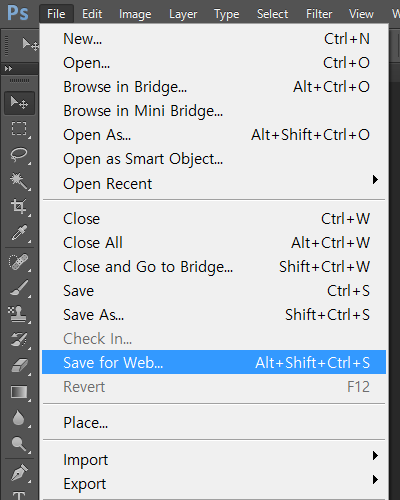Select the Pen tool

(19, 473)
